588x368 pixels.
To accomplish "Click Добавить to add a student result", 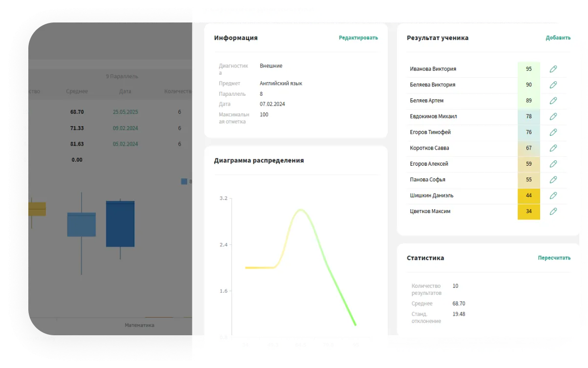I will point(558,38).
